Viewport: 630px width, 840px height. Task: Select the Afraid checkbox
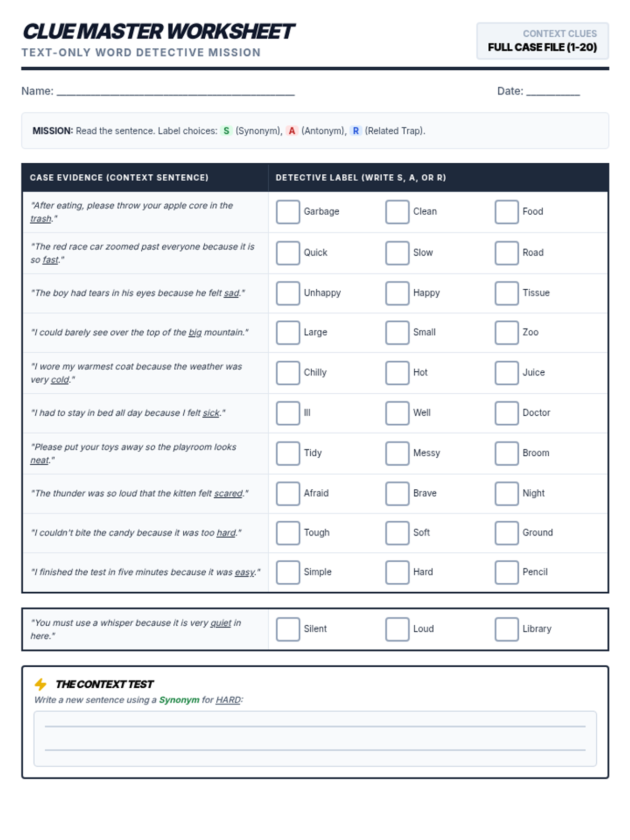288,493
